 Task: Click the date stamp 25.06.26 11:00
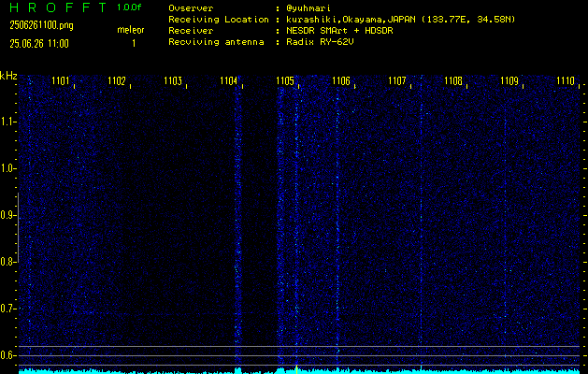pyautogui.click(x=39, y=44)
